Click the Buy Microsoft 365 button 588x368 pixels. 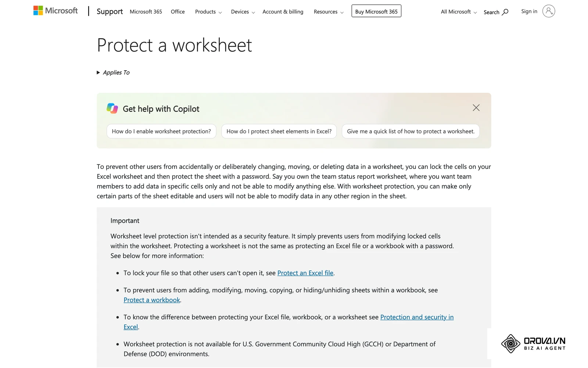pos(376,11)
